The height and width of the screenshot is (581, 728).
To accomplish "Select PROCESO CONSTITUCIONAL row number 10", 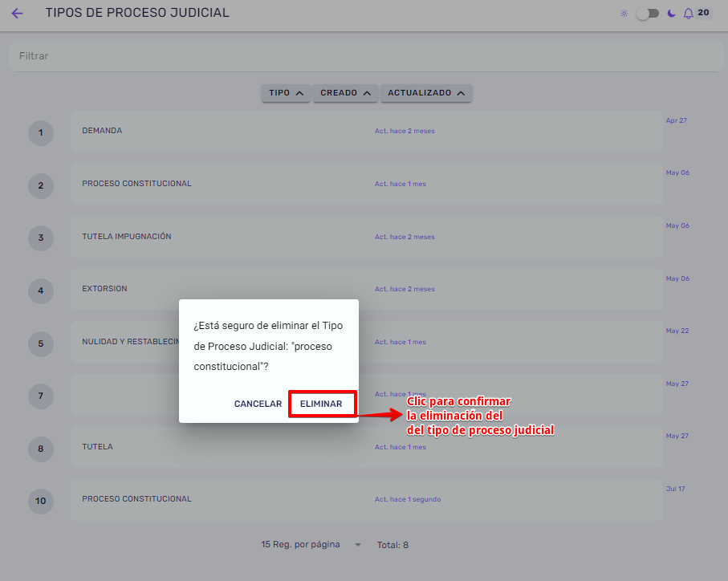I will point(366,499).
